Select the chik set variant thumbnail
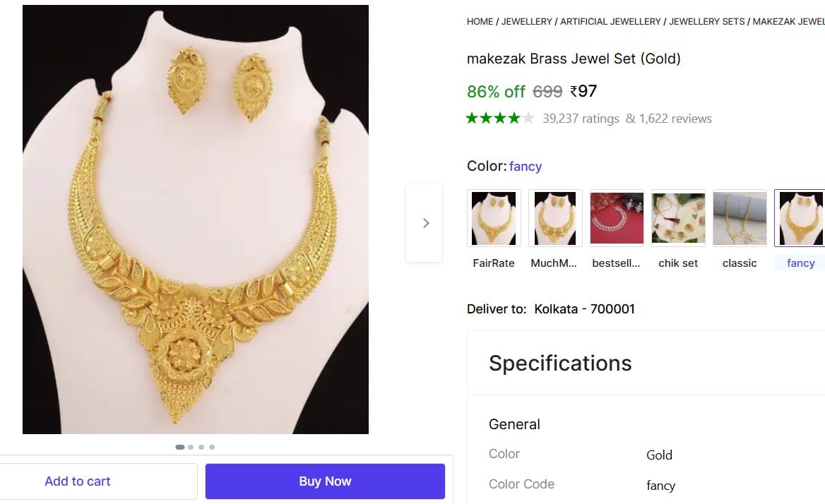Image resolution: width=825 pixels, height=504 pixels. click(678, 218)
